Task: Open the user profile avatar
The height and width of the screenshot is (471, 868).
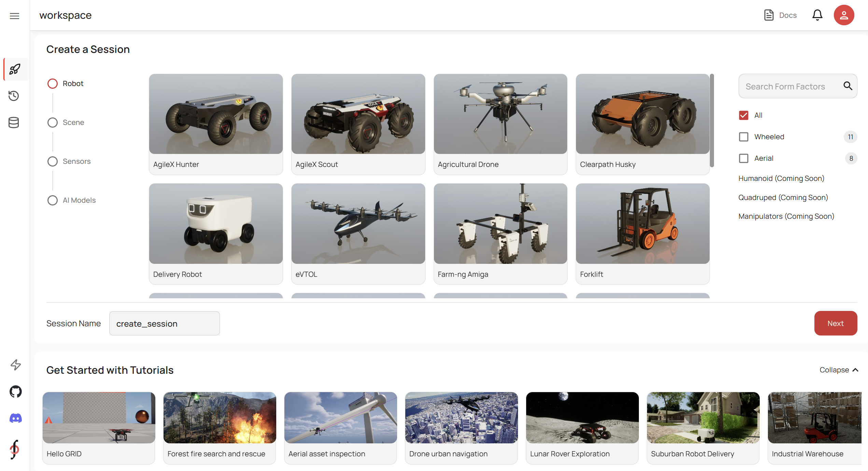Action: coord(844,15)
